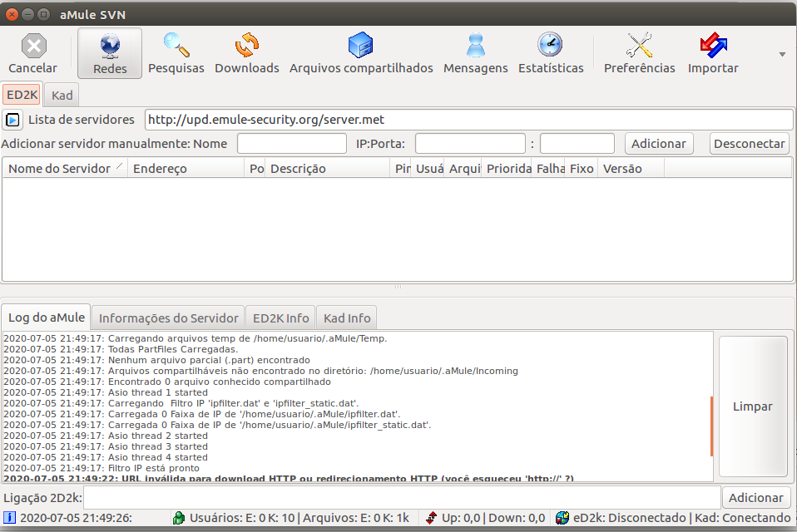Click the 'Lista de servidores' label

click(x=82, y=120)
